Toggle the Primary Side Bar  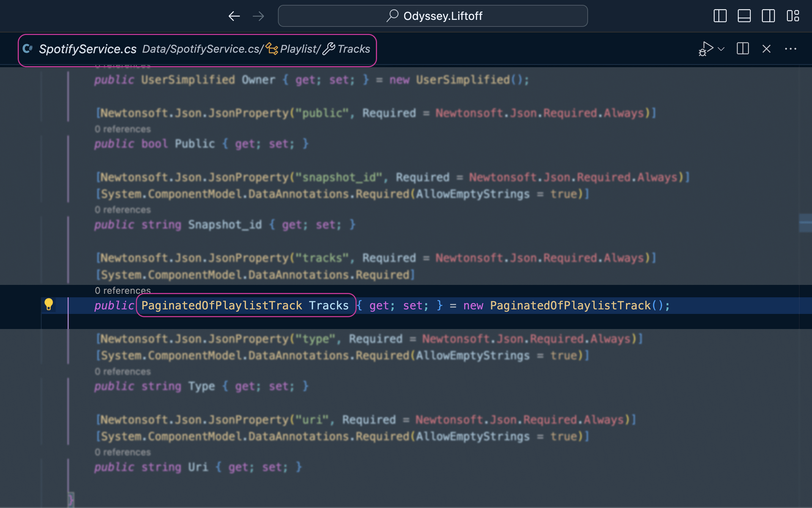(720, 16)
